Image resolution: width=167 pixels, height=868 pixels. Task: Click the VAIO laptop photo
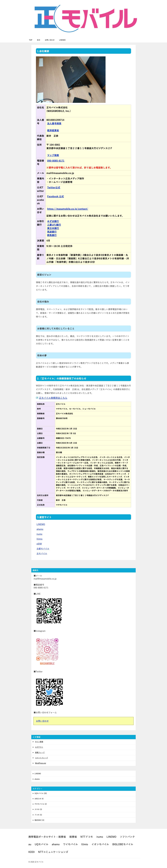(x=71, y=79)
